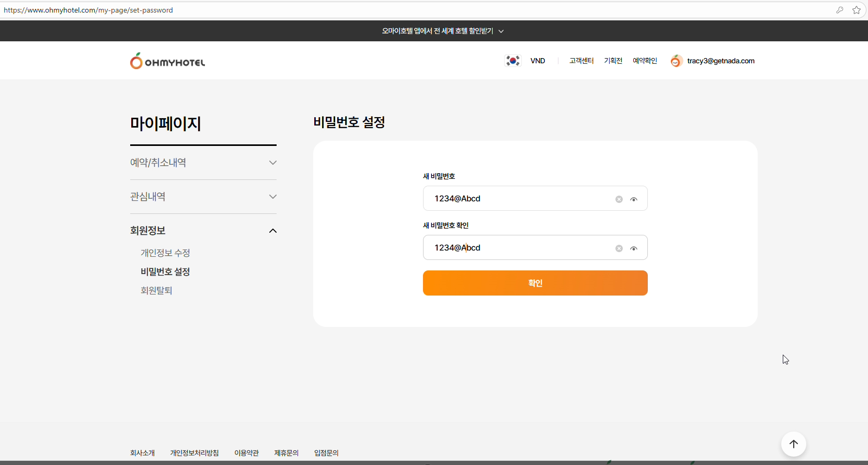The image size is (868, 465).
Task: Click the scroll-to-top arrow button
Action: [793, 444]
